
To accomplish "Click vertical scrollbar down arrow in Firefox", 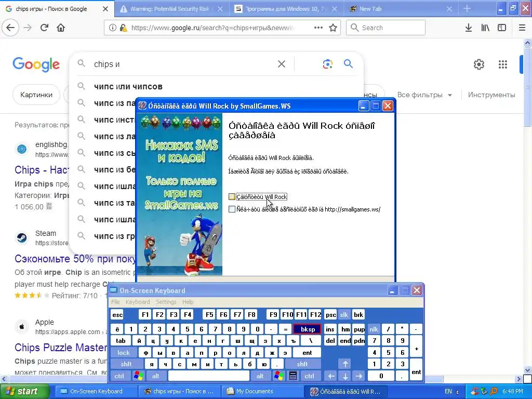I will pyautogui.click(x=528, y=370).
